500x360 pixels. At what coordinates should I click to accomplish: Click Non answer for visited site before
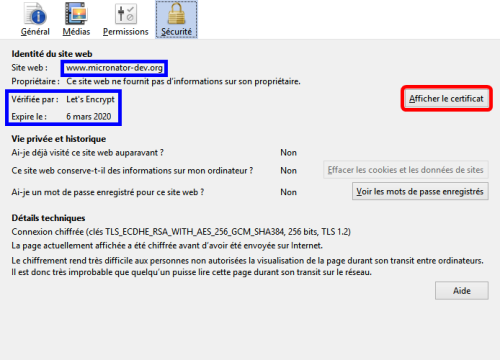(x=288, y=153)
